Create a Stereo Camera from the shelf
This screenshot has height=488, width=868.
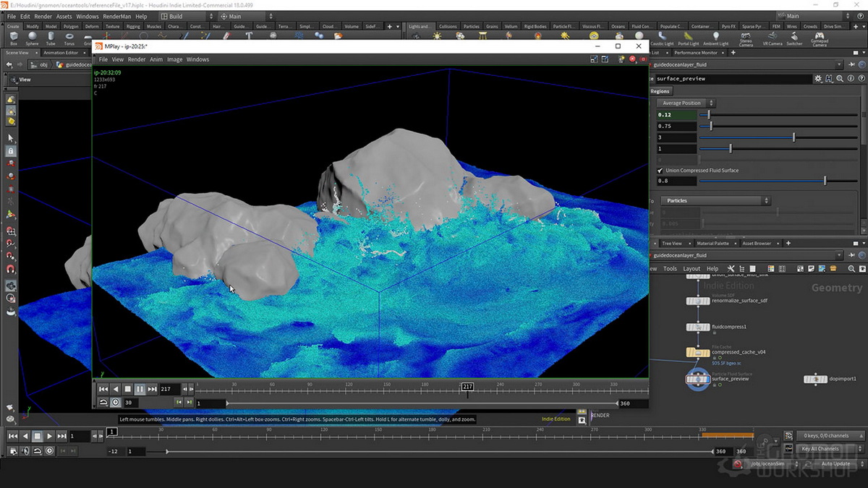pos(746,38)
